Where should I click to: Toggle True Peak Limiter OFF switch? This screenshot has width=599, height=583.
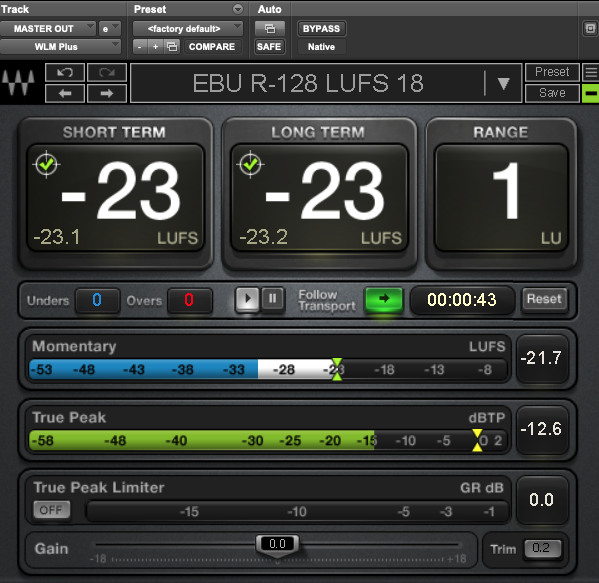tap(52, 510)
